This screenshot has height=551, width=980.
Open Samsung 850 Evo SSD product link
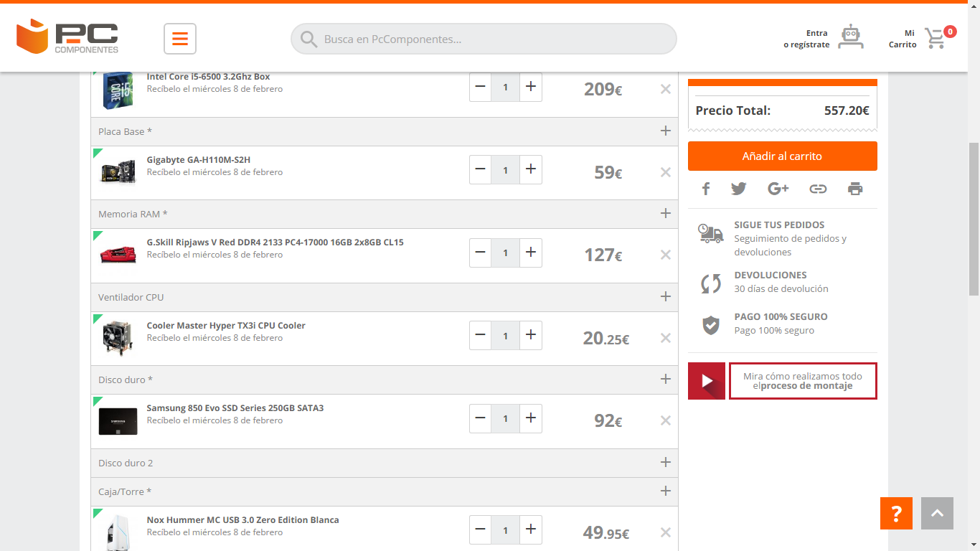pos(235,408)
